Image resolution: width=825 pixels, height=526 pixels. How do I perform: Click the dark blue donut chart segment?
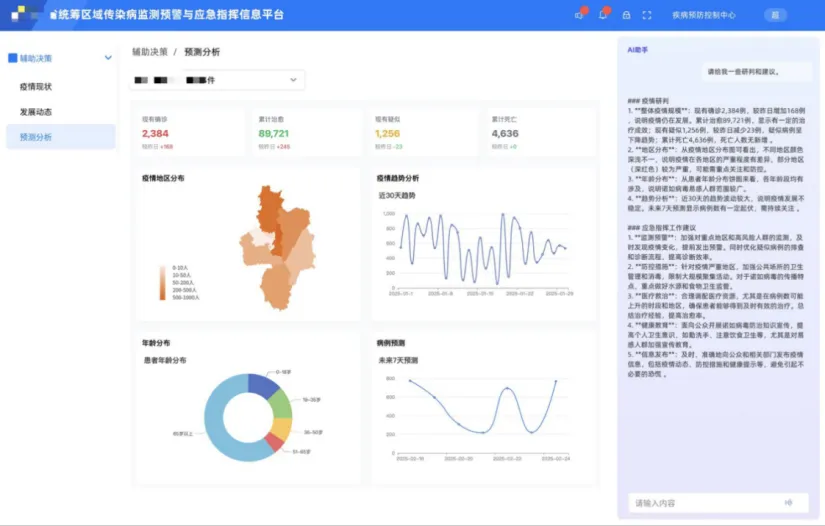(262, 386)
